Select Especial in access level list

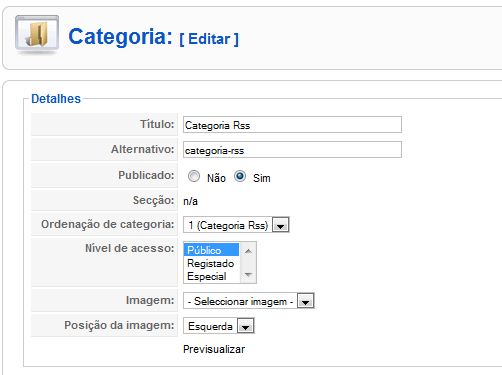211,276
